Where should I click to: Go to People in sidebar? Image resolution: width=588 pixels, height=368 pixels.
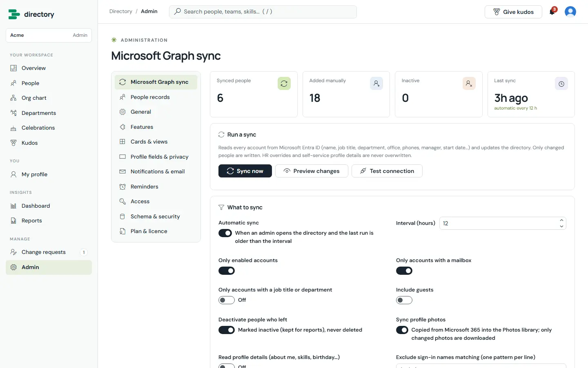49,83
